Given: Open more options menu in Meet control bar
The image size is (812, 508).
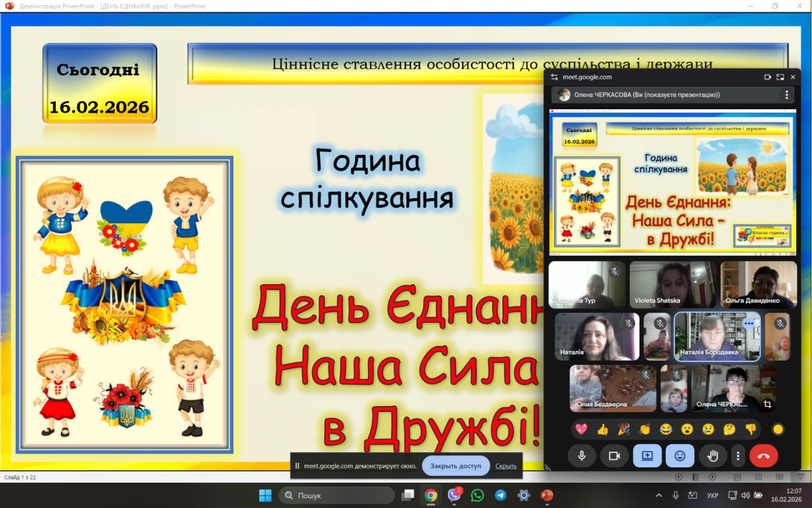Looking at the screenshot, I should 738,456.
